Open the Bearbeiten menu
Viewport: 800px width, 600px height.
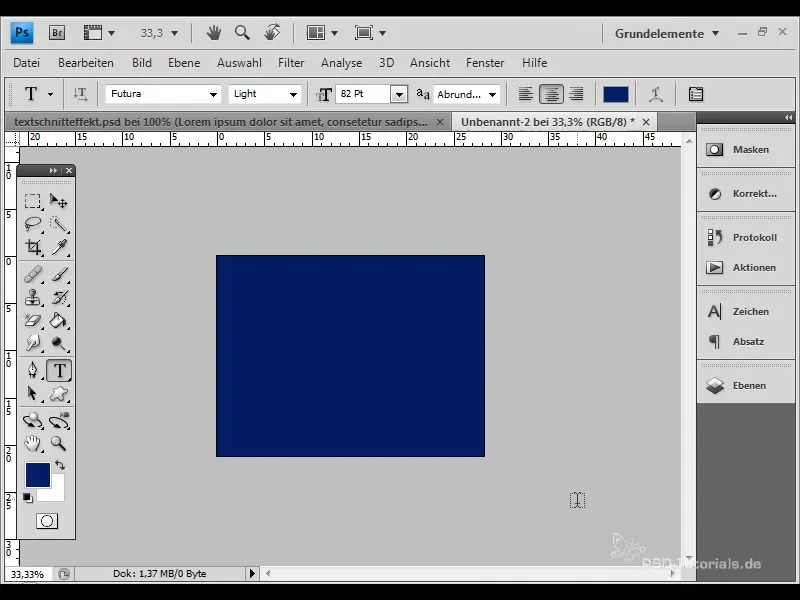pos(86,63)
